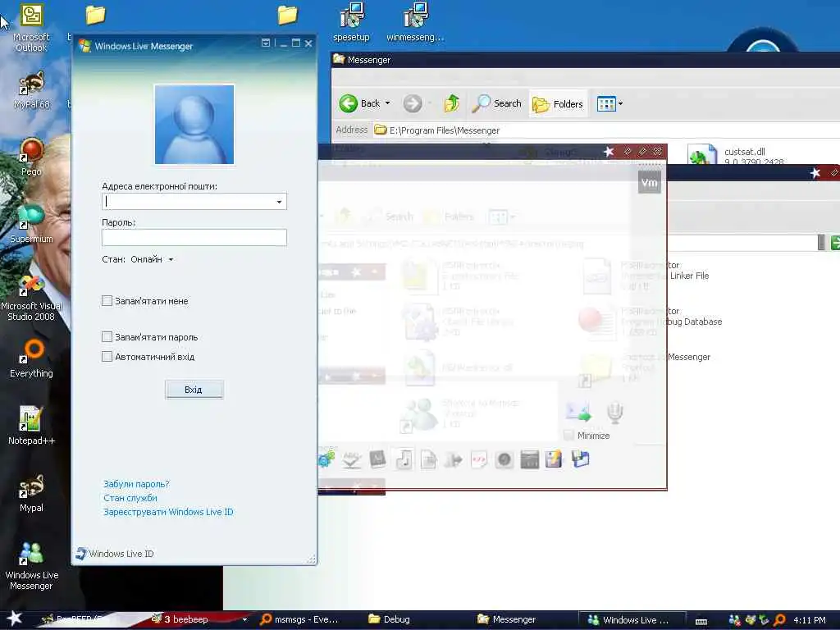
Task: Click the blue floppy save icon
Action: (x=580, y=459)
